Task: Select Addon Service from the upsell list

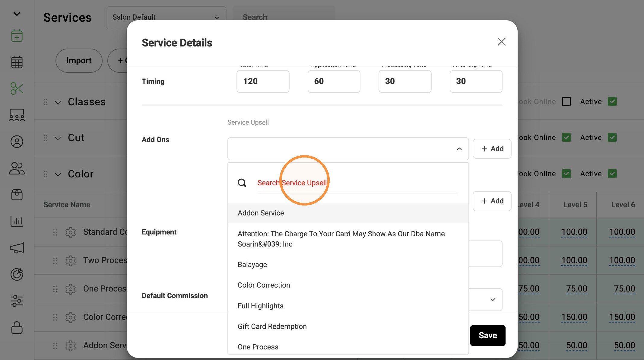Action: coord(348,213)
